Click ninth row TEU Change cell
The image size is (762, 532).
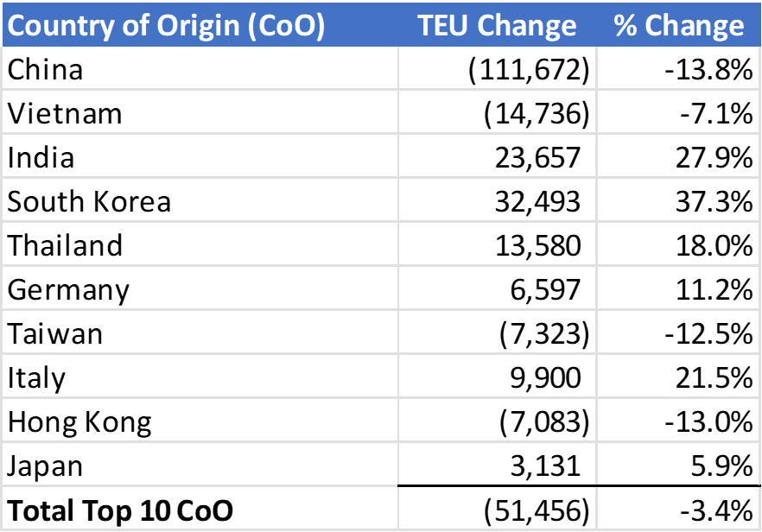[x=498, y=420]
